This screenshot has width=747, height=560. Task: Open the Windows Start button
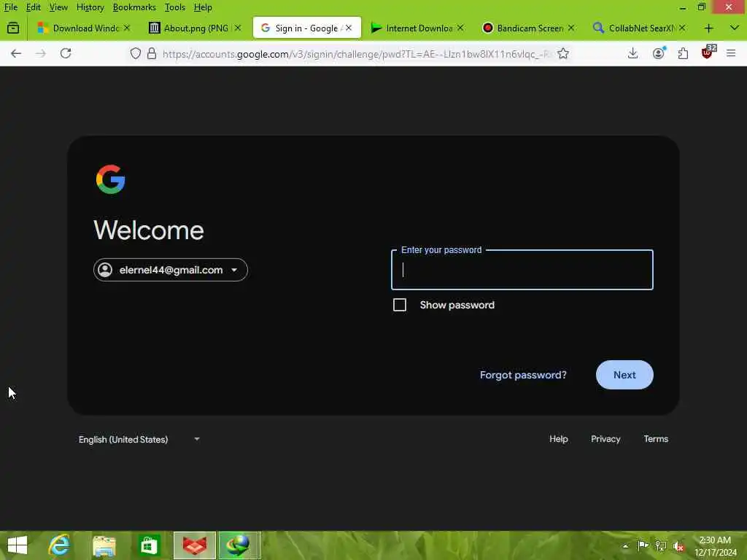click(x=18, y=545)
